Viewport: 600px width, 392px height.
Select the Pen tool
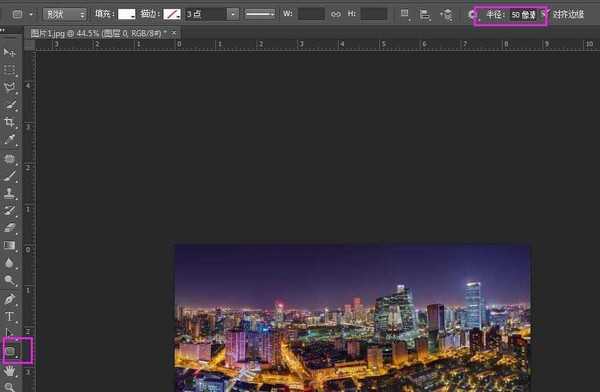click(x=10, y=299)
